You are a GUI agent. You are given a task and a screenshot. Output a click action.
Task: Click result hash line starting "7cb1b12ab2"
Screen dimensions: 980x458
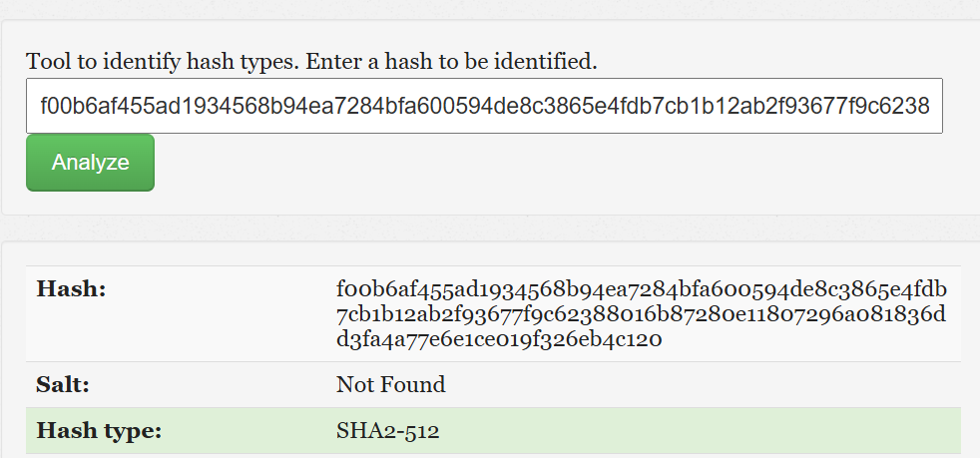click(641, 315)
